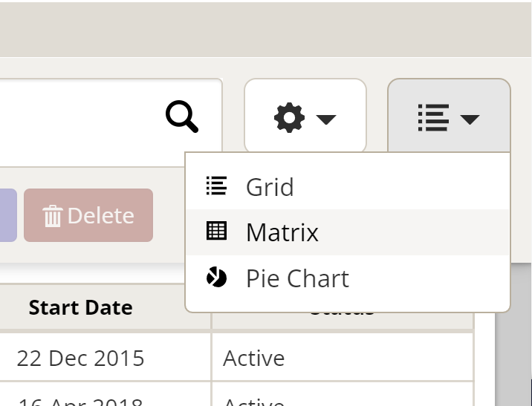
Task: Choose the Pie Chart view option
Action: click(x=297, y=279)
